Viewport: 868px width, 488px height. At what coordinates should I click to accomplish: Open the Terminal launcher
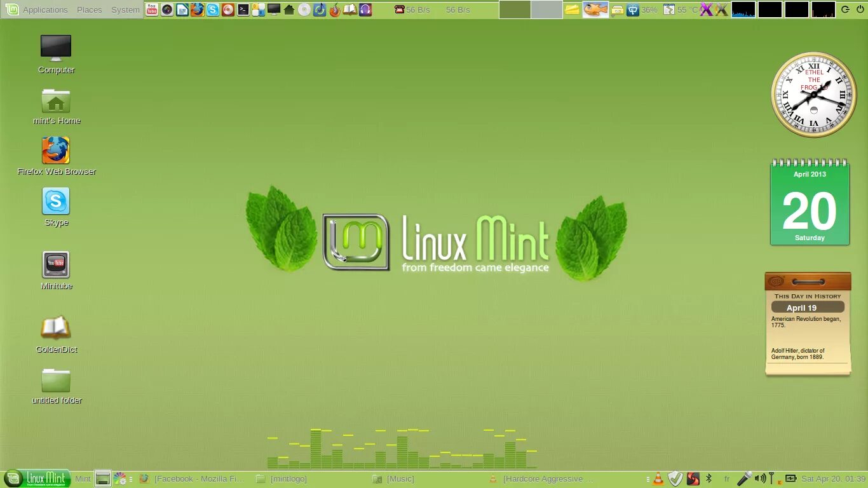tap(243, 10)
